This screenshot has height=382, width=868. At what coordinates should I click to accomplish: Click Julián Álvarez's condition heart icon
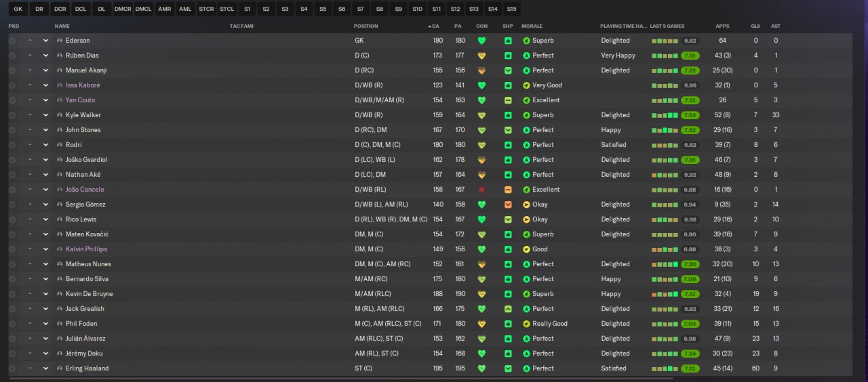coord(482,339)
